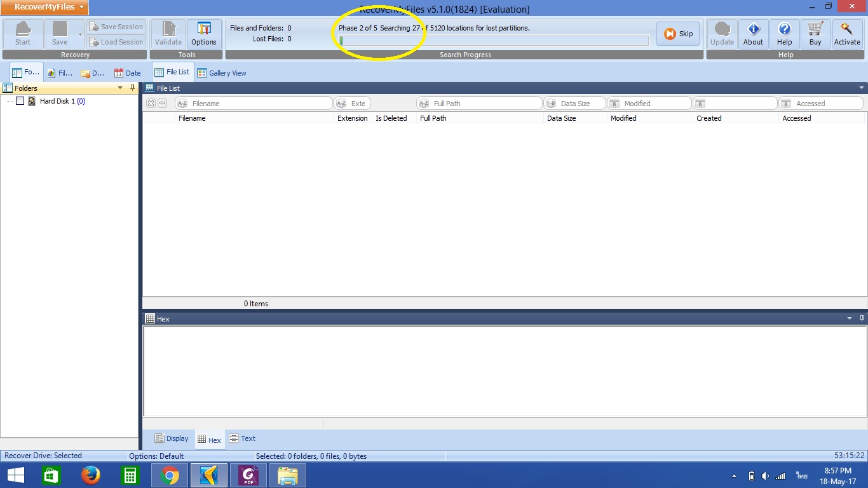Click the volume speaker tray icon
This screenshot has height=488, width=868.
point(765,476)
